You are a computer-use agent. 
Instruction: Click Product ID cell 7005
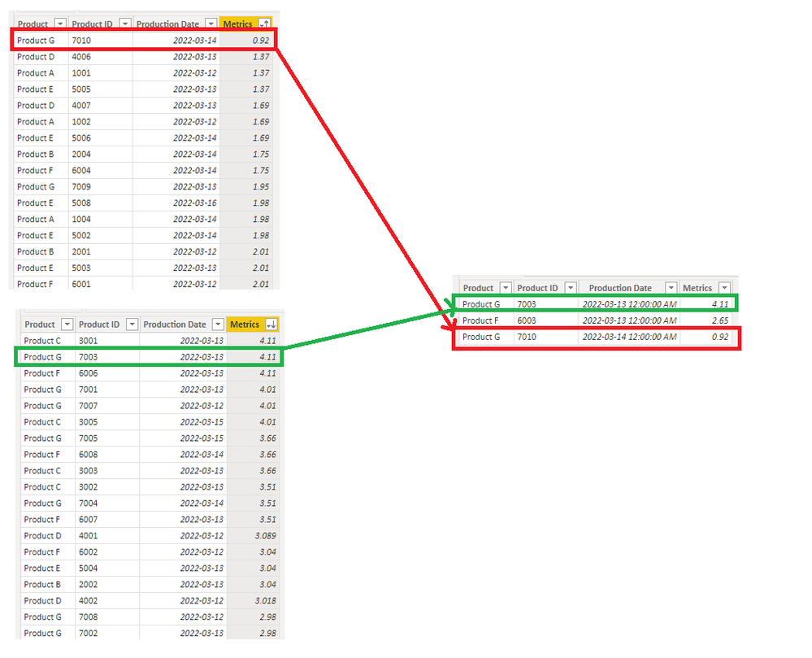(88, 438)
